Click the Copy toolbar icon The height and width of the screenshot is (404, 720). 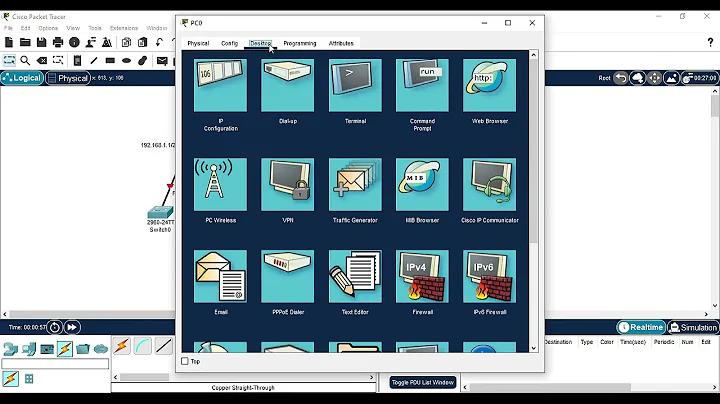pyautogui.click(x=126, y=42)
